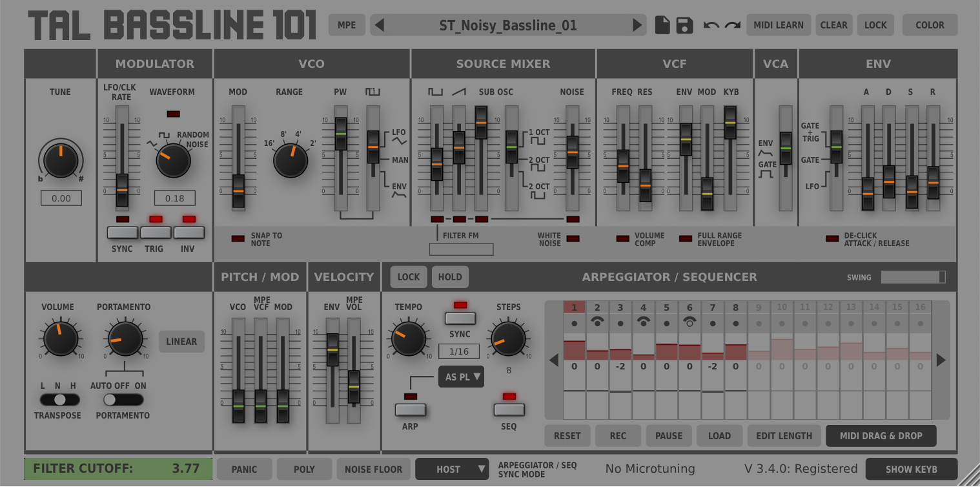Click the SWING slider
This screenshot has width=980, height=487.
tap(914, 277)
